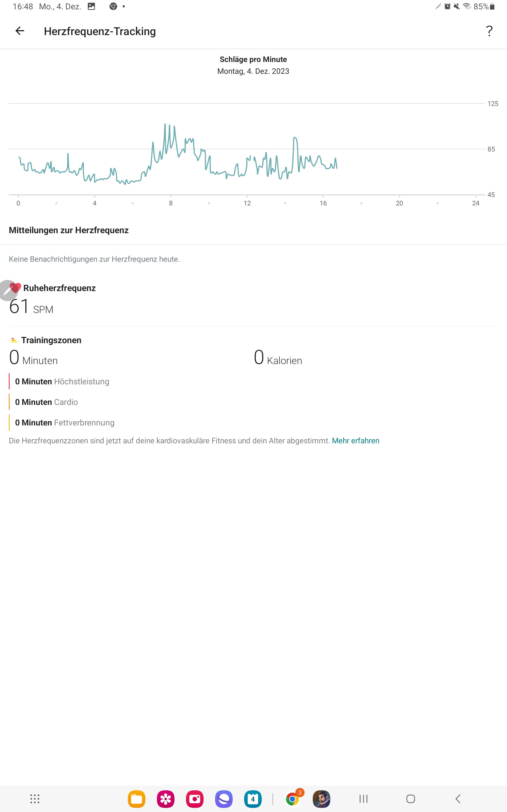Screen dimensions: 507x812
Task: Open the calendar app icon
Action: [253, 799]
